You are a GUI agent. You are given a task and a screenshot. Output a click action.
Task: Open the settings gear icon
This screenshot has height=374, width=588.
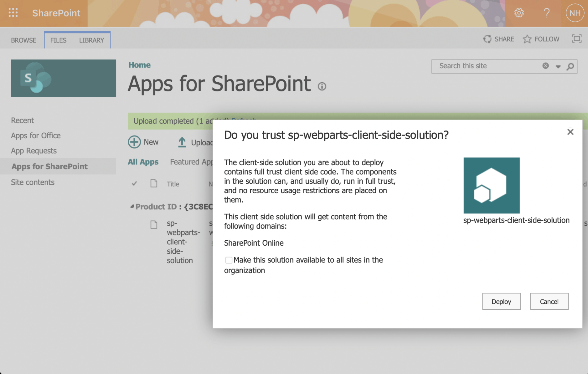click(x=519, y=13)
